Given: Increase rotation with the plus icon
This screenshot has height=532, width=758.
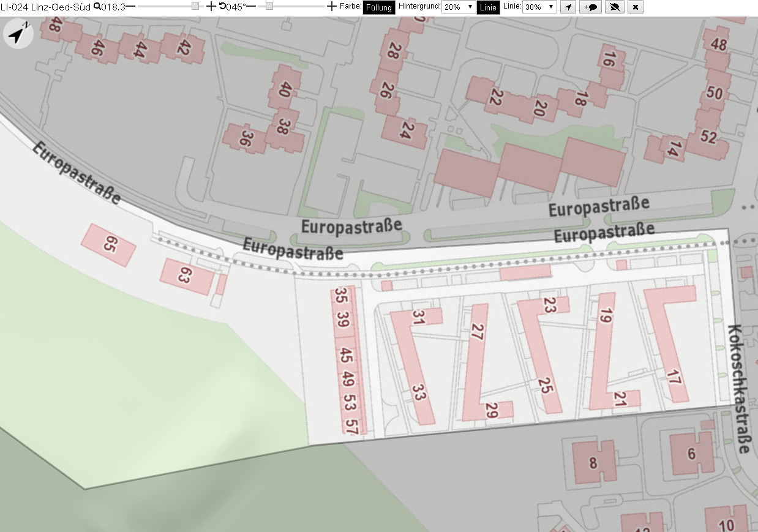Looking at the screenshot, I should tap(331, 7).
